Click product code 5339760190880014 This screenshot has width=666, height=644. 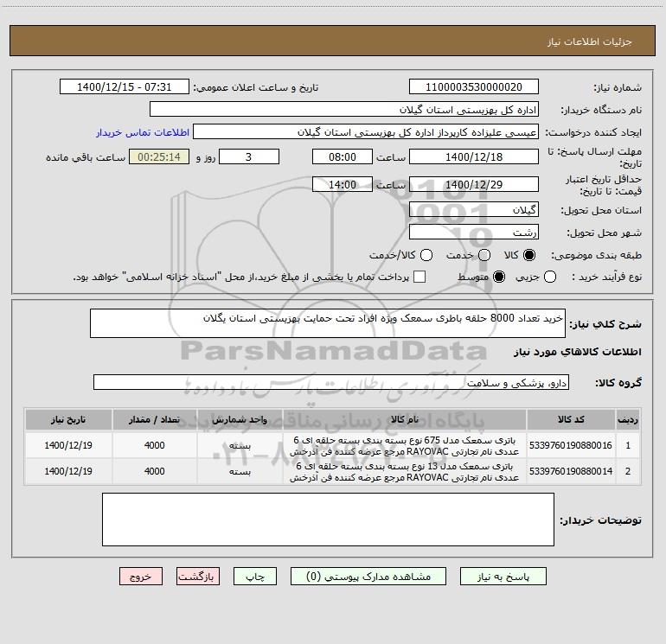[571, 471]
